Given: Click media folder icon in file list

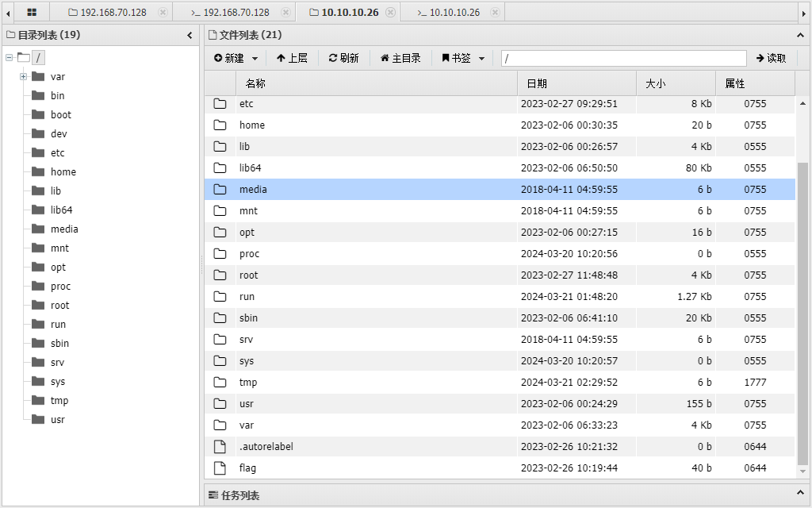Looking at the screenshot, I should point(220,189).
